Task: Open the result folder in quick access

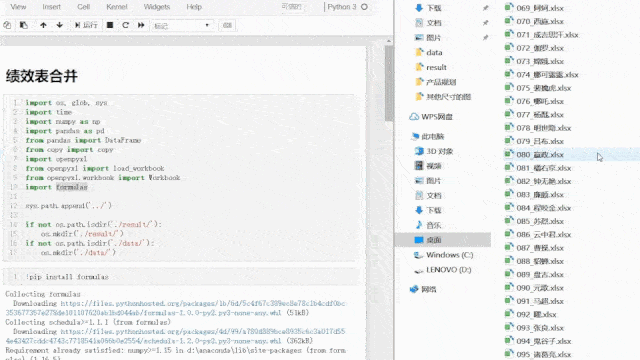Action: click(436, 67)
